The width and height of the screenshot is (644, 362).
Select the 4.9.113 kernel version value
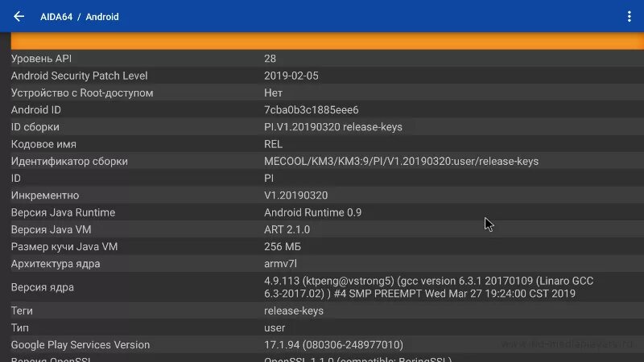tap(429, 287)
